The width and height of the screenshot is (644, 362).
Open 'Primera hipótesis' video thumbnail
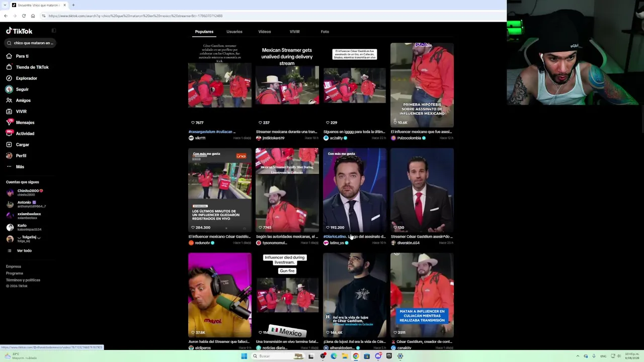422,85
